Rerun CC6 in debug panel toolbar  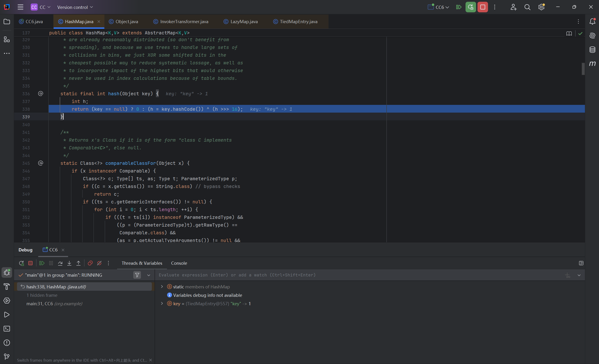(x=22, y=263)
